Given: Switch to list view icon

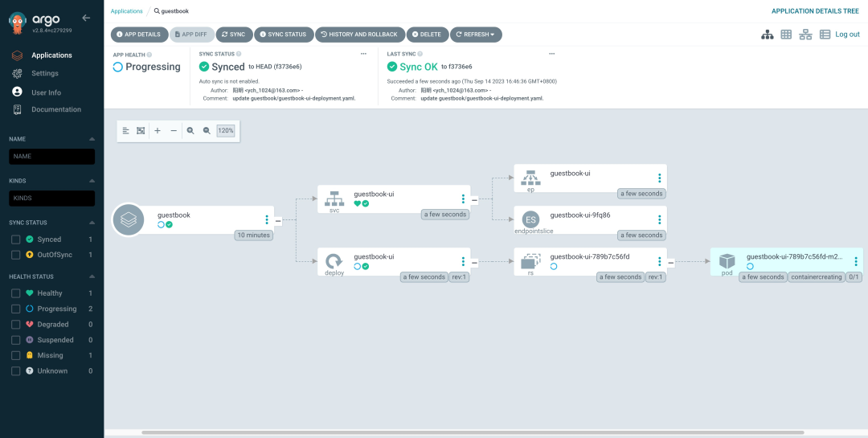Looking at the screenshot, I should pos(825,35).
